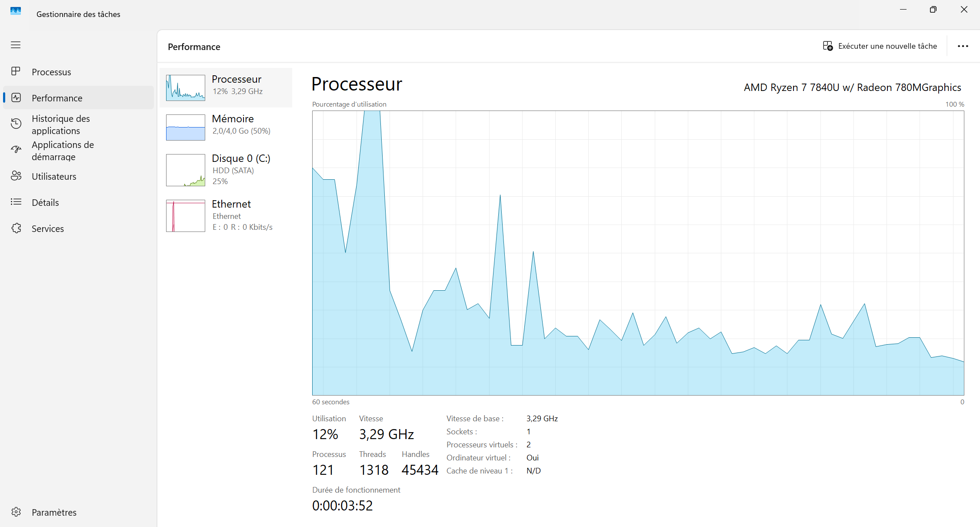Click the Ethernet mini graph thumbnail
The image size is (980, 527).
pyautogui.click(x=186, y=215)
